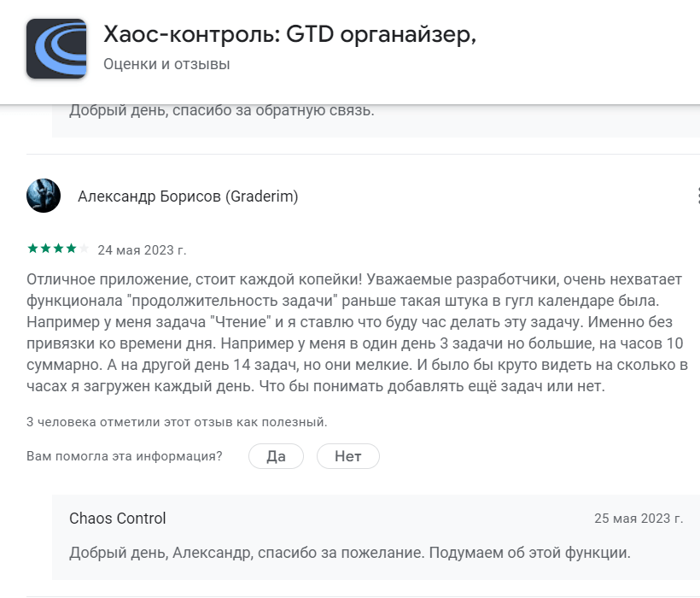This screenshot has height=598, width=700.
Task: Click the review date 24 мая 2023
Action: (x=143, y=250)
